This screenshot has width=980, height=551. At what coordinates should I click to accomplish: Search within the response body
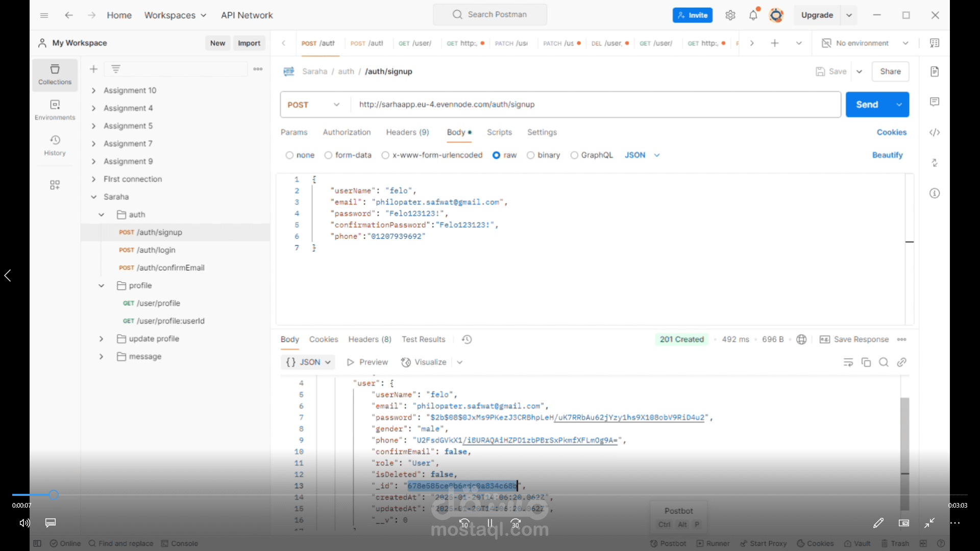point(884,362)
